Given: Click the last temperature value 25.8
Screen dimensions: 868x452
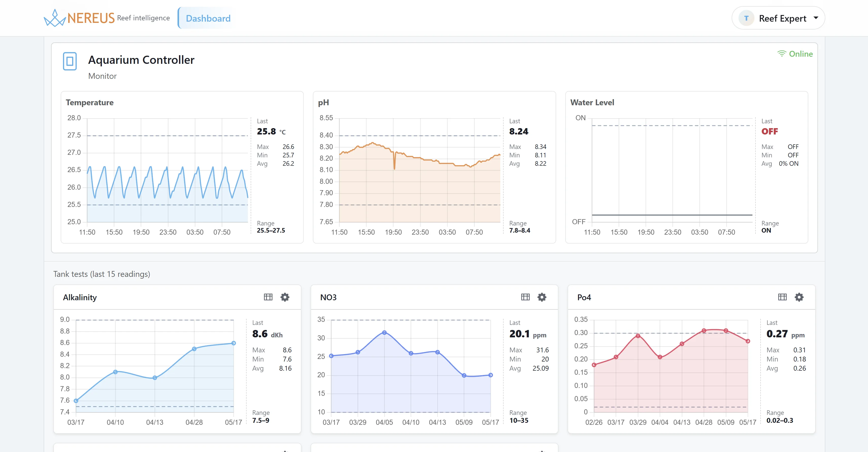Looking at the screenshot, I should [x=266, y=131].
